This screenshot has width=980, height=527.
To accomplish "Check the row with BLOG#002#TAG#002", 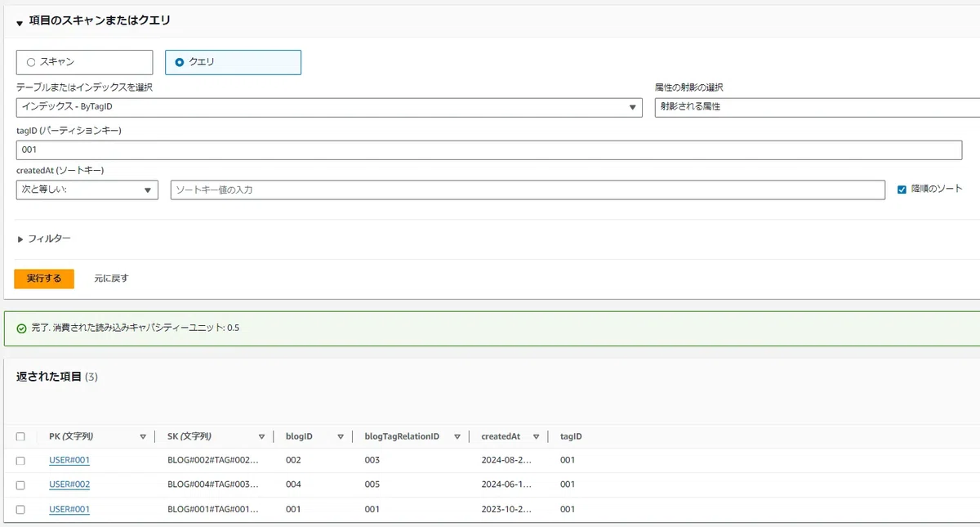I will 20,461.
